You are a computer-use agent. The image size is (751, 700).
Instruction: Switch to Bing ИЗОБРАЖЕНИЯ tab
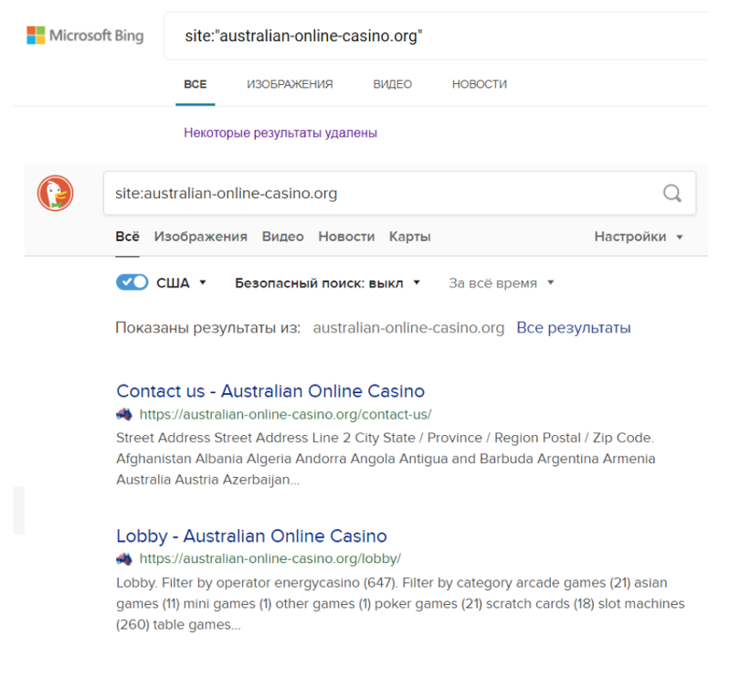[x=290, y=84]
